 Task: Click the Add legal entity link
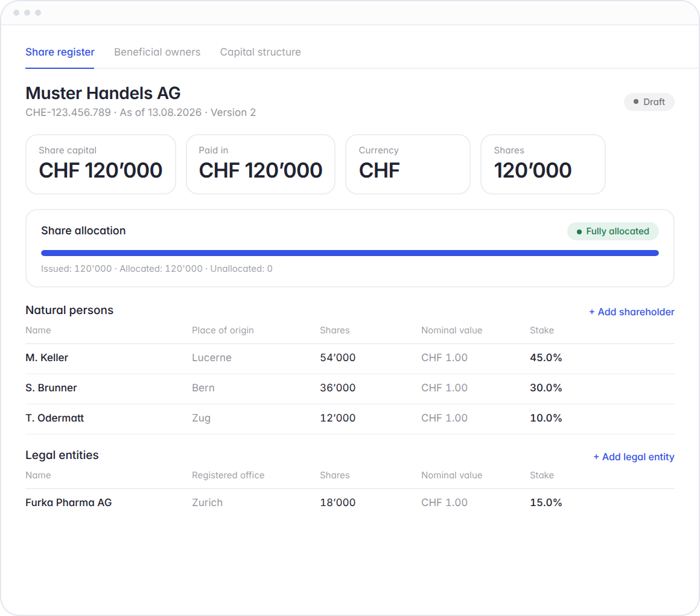click(x=634, y=457)
